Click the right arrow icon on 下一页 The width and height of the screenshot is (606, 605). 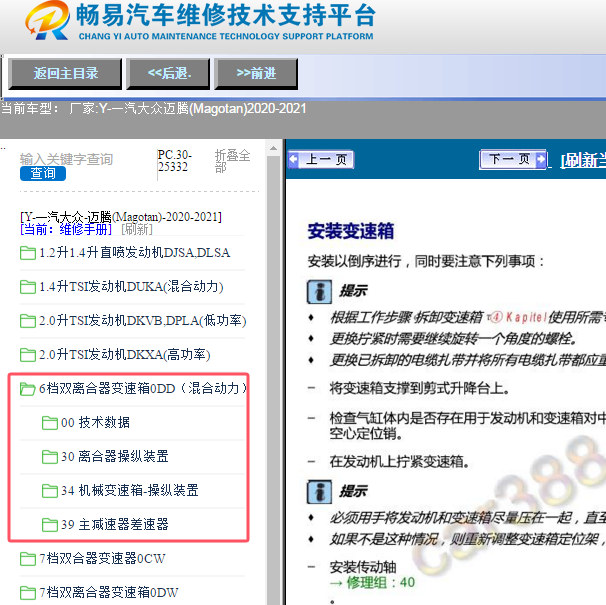(x=541, y=159)
